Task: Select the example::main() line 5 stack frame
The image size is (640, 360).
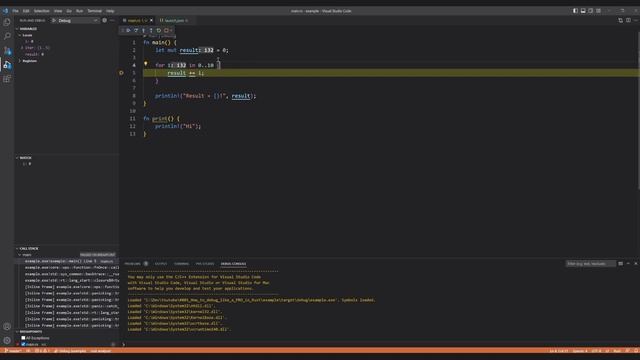Action: (67, 261)
